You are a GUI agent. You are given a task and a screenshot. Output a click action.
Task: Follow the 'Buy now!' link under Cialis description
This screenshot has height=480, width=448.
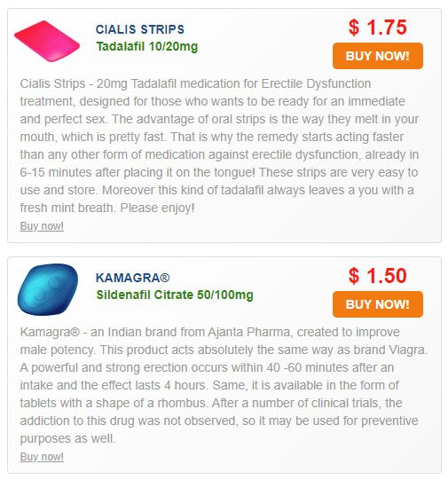click(42, 226)
